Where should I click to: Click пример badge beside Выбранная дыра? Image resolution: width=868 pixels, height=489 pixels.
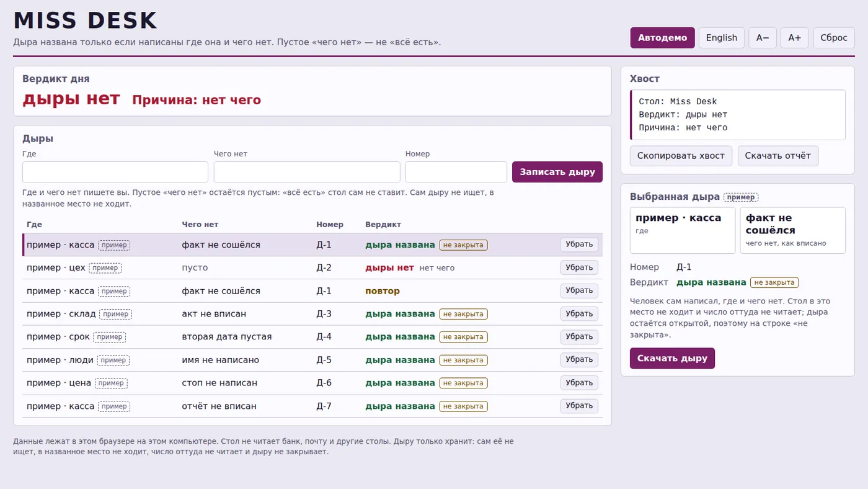point(741,197)
